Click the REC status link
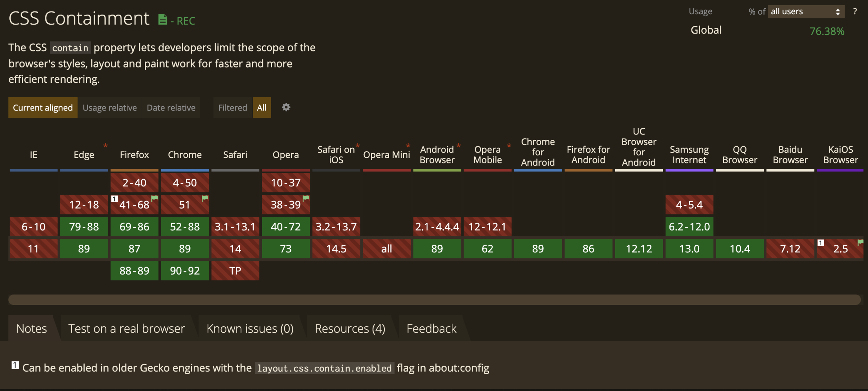 point(186,21)
